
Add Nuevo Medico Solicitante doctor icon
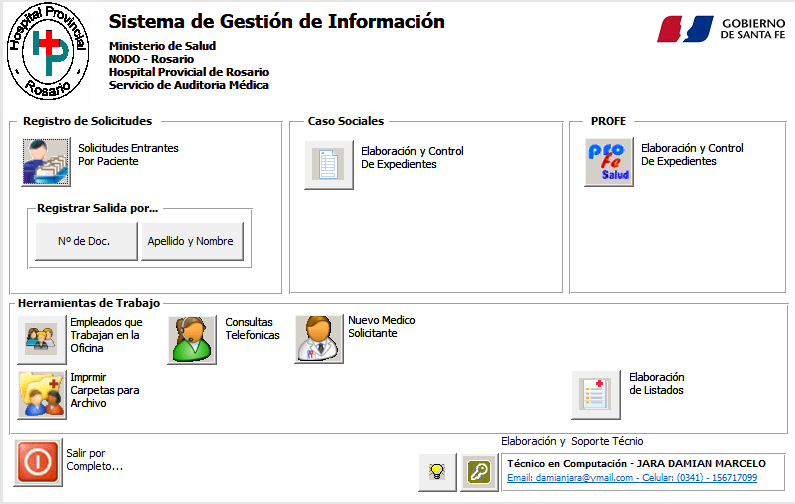pyautogui.click(x=319, y=339)
